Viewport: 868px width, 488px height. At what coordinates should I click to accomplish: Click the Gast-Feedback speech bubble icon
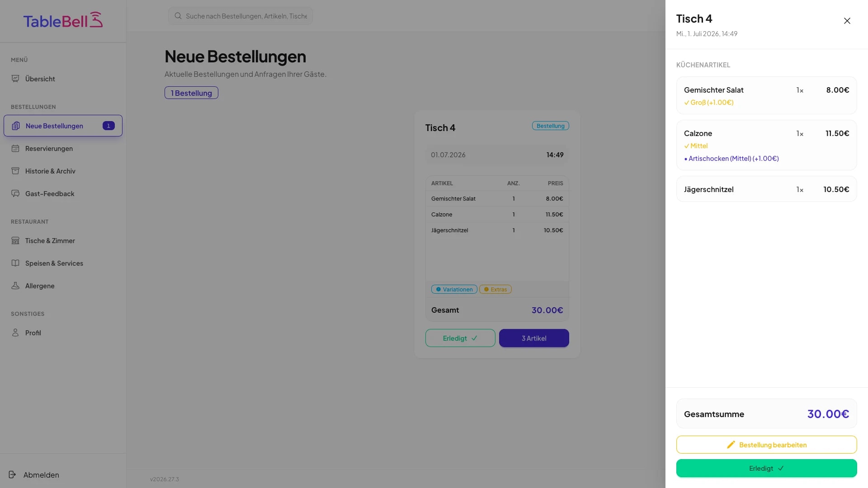pos(15,193)
